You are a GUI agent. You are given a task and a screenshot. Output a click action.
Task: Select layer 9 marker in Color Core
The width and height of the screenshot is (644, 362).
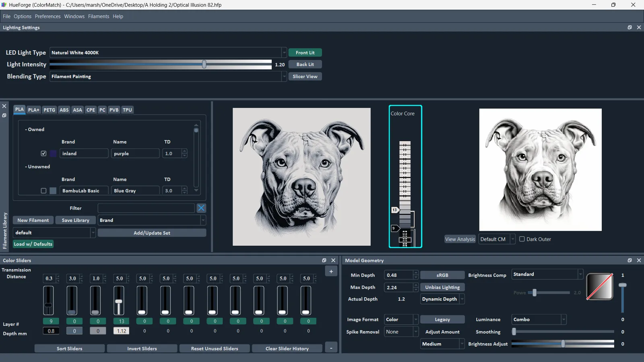tap(395, 228)
